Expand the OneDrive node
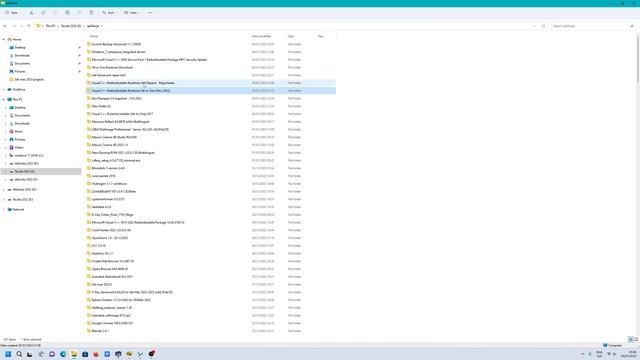 coord(4,89)
